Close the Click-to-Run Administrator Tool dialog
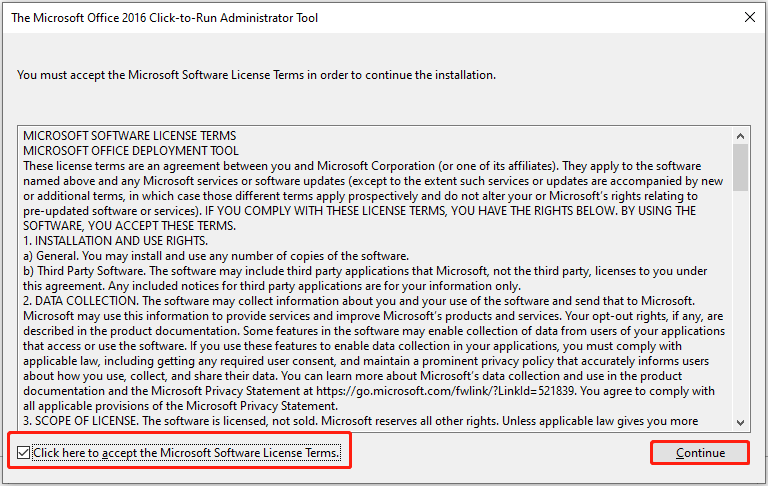The width and height of the screenshot is (768, 486). tap(749, 17)
